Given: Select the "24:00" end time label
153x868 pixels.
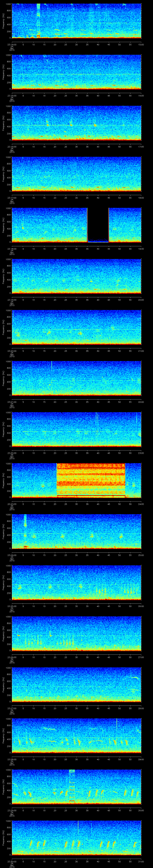Looking at the screenshot, I should tap(141, 504).
